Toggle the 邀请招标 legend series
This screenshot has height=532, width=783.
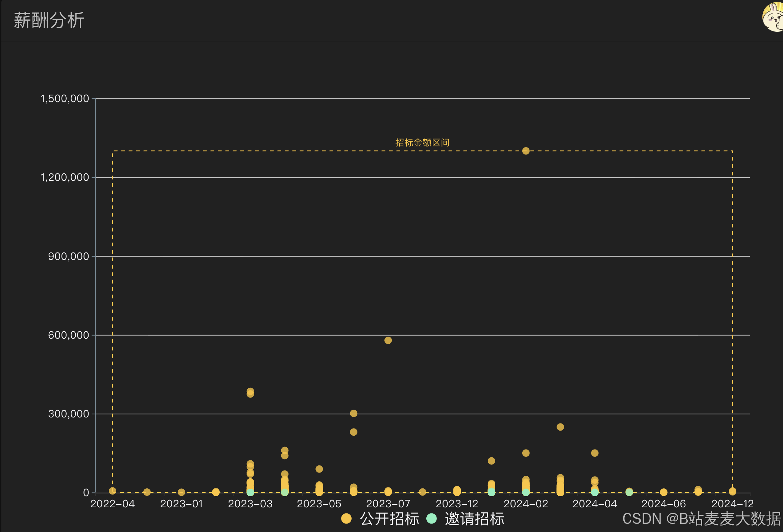click(474, 518)
